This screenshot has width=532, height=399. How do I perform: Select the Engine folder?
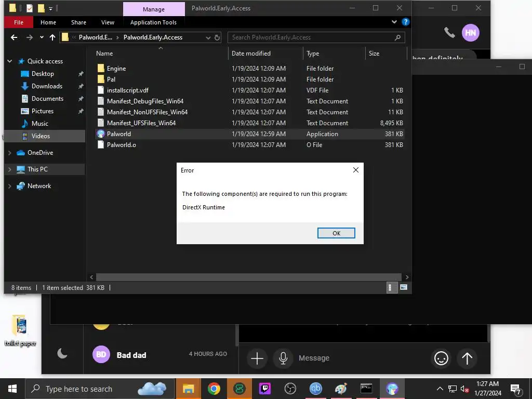click(x=116, y=69)
